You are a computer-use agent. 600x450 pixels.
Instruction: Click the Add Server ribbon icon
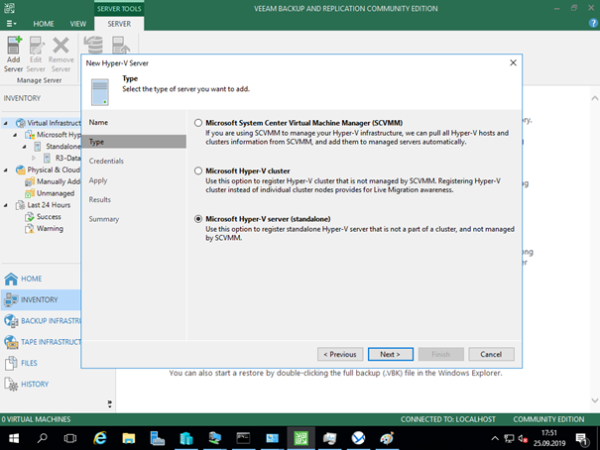tap(14, 51)
